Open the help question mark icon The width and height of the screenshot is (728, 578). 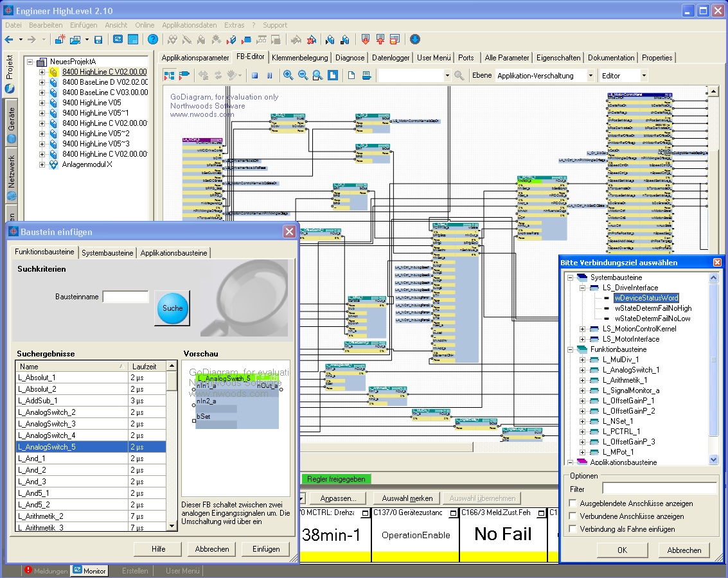[x=153, y=40]
